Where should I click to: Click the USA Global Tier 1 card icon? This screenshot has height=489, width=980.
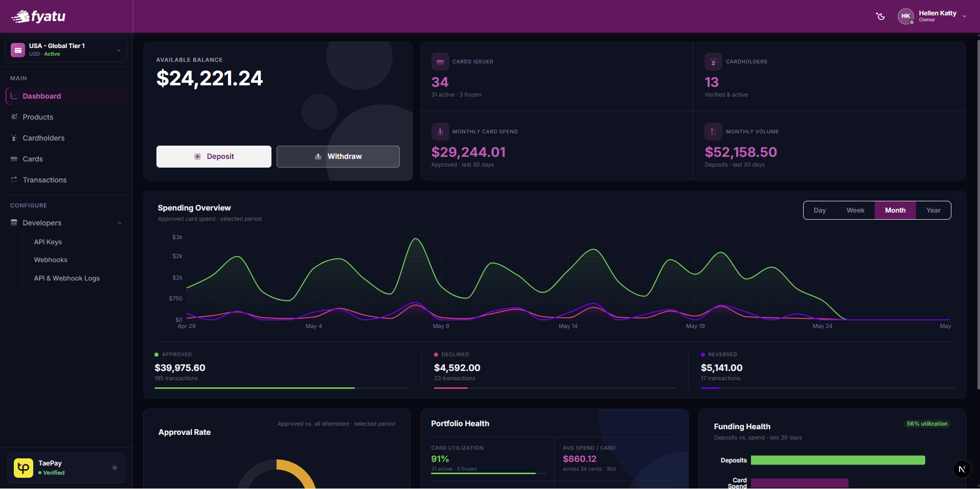(18, 50)
